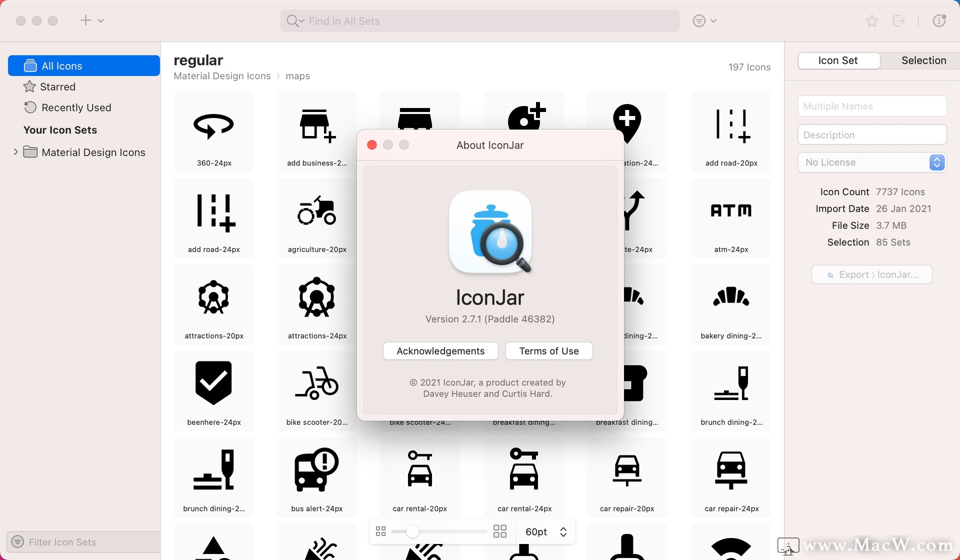Switch to the Selection tab
The width and height of the screenshot is (960, 560).
click(x=923, y=60)
